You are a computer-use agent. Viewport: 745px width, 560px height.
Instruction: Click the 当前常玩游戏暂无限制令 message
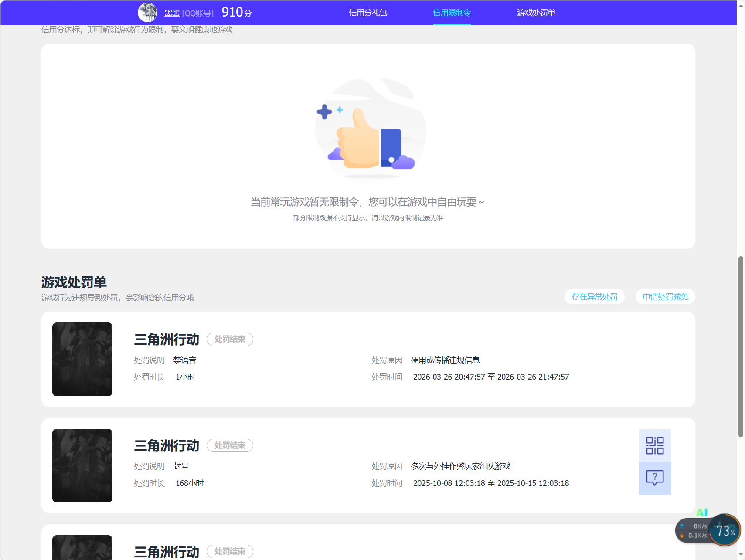(x=367, y=202)
